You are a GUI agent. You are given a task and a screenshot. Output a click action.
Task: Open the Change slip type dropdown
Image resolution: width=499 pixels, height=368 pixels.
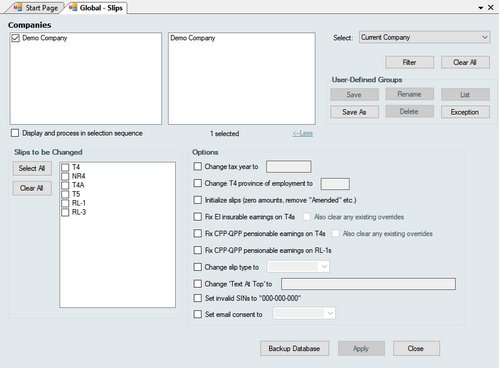pos(299,267)
